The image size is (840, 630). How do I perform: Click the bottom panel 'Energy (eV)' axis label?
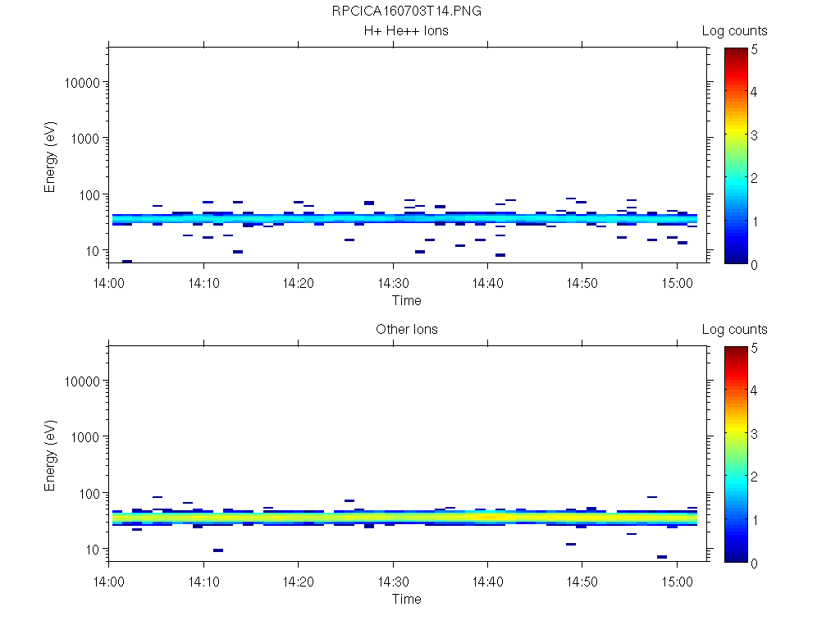click(x=50, y=455)
